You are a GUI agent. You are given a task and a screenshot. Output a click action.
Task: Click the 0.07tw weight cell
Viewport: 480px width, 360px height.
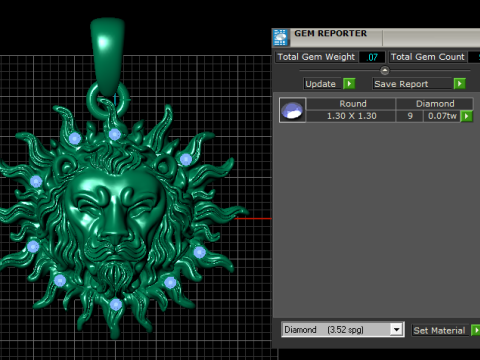coord(442,116)
